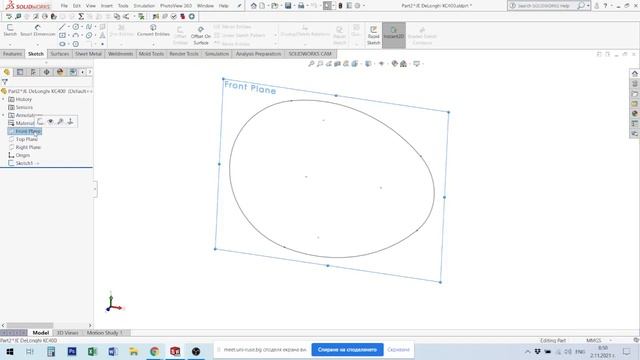Select the Slot sketch tool
Image resolution: width=640 pixels, height=360 pixels.
[x=62, y=44]
